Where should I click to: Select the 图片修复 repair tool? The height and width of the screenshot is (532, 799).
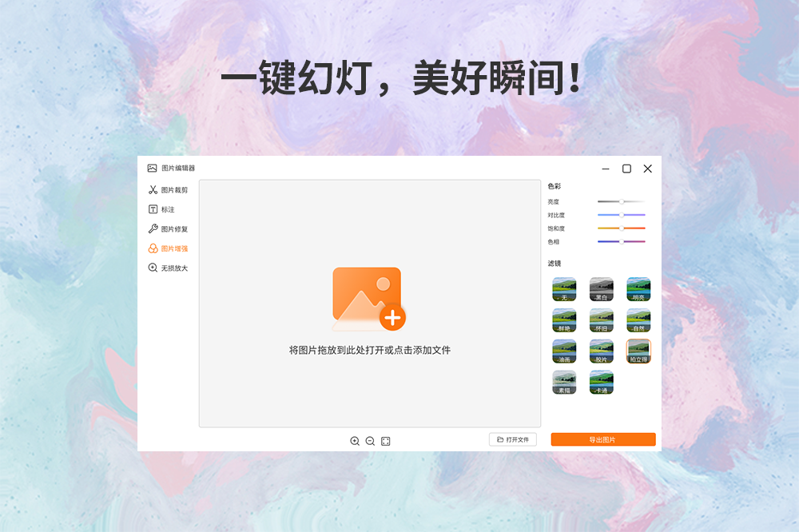167,229
